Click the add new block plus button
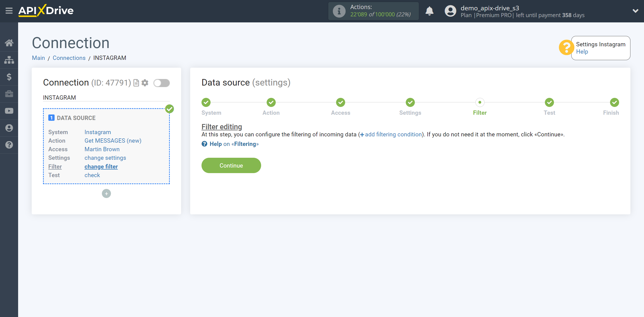Screen dimensions: 644x317 (x=106, y=193)
